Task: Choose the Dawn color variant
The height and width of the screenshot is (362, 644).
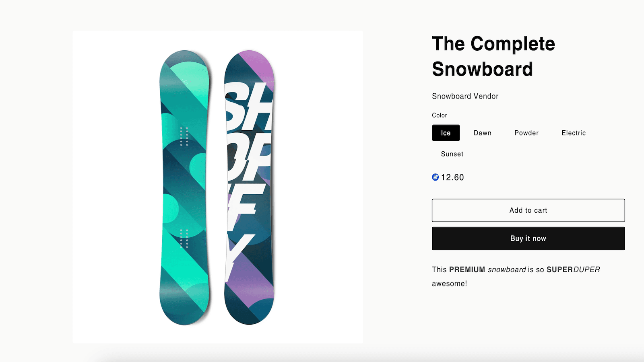Action: [x=482, y=133]
